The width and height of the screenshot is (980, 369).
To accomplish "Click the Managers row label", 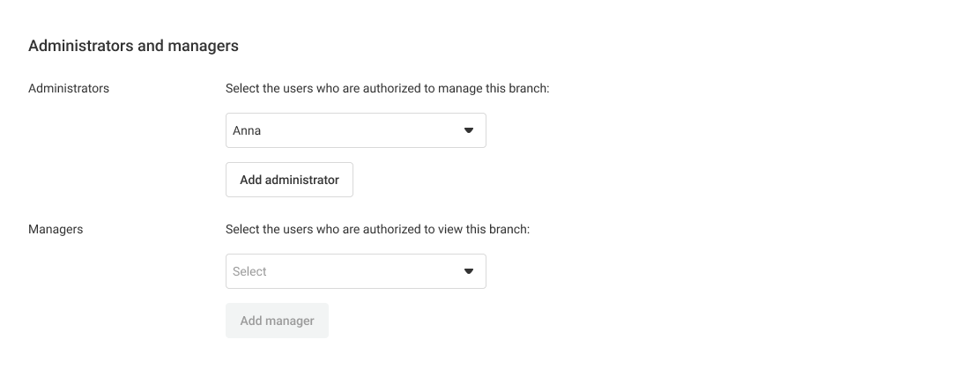I will (x=56, y=229).
